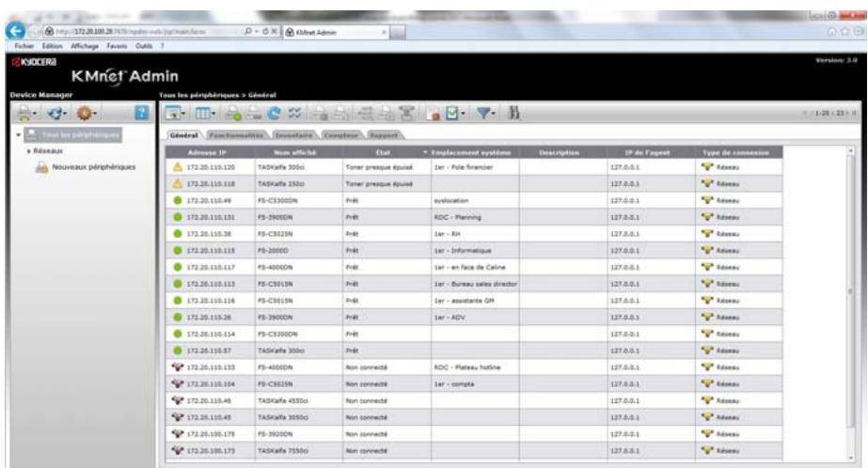
Task: Click the table scrollbar down arrow
Action: coord(851,458)
